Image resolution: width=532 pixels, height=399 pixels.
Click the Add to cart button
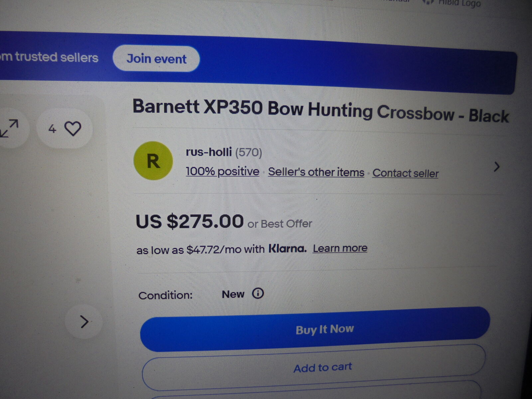314,367
